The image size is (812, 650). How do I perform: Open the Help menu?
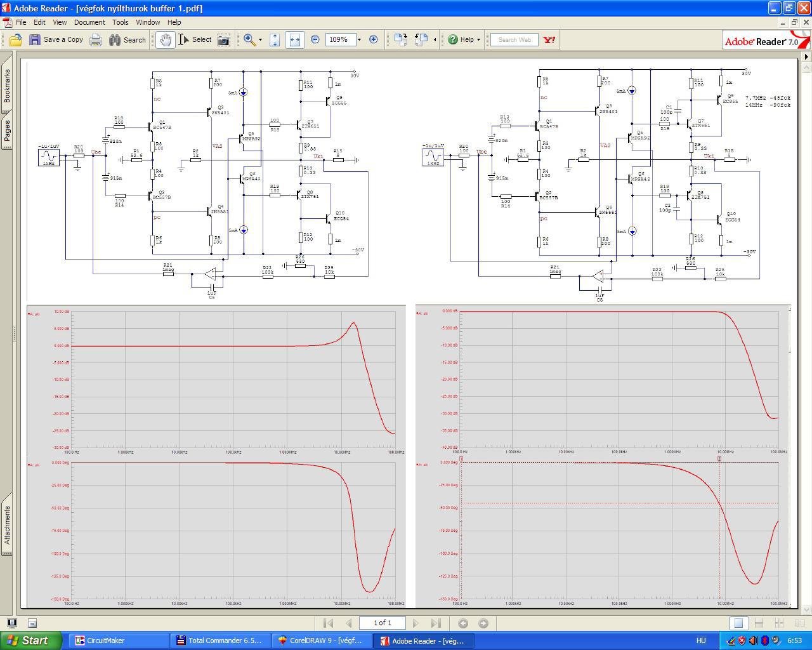[x=174, y=22]
